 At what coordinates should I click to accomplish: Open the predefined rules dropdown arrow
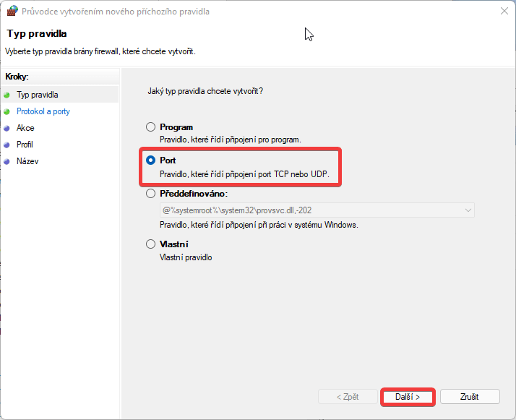468,210
